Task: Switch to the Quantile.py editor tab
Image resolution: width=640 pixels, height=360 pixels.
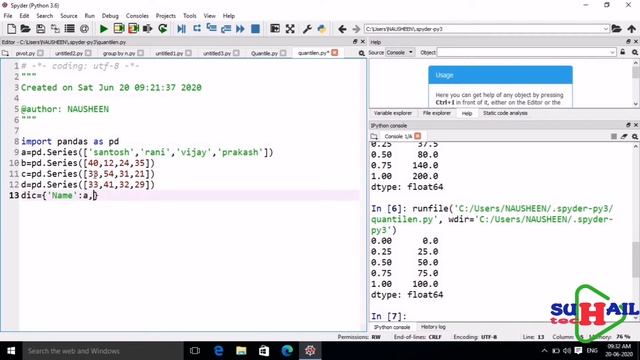Action: (264, 53)
